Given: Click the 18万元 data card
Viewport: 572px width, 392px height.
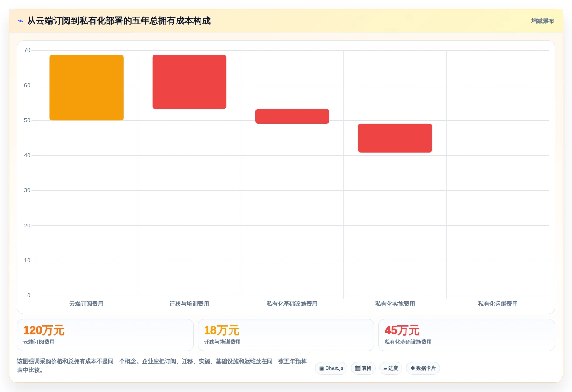Looking at the screenshot, I should coord(286,335).
